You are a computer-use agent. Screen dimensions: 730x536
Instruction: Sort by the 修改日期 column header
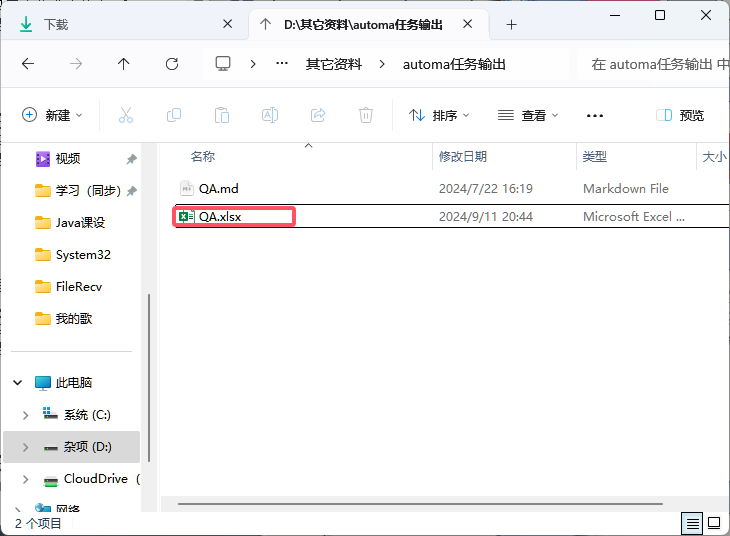463,156
